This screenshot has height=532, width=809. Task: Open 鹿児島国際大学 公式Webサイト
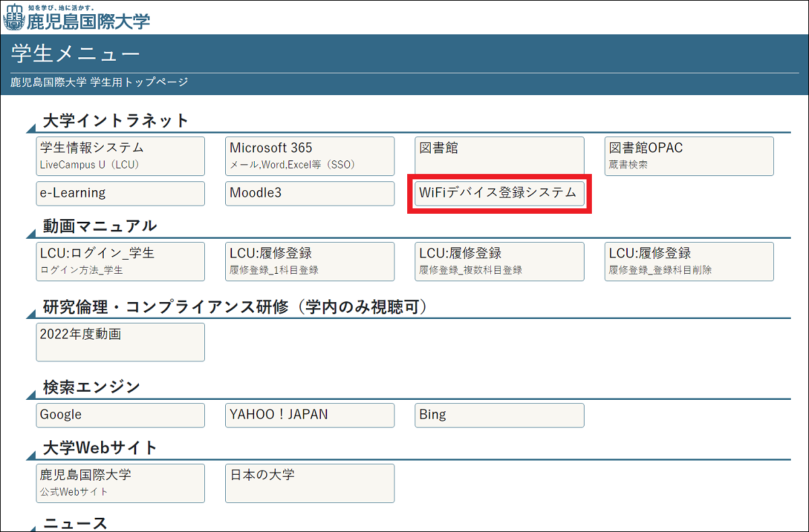[120, 483]
